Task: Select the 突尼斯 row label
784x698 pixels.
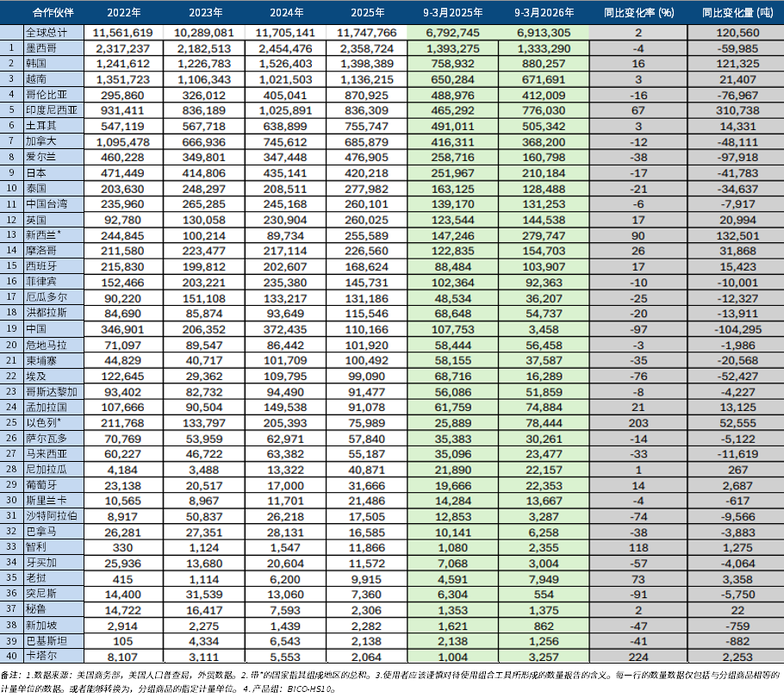Action: tap(41, 594)
